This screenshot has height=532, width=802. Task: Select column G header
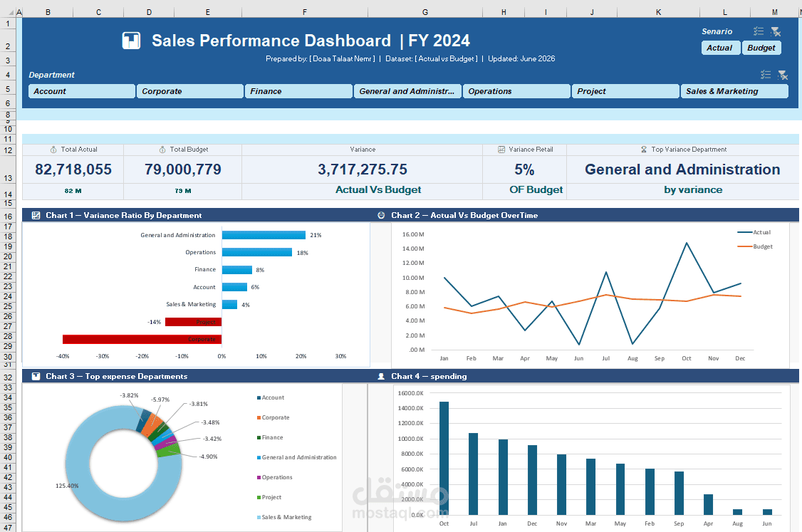pos(425,12)
